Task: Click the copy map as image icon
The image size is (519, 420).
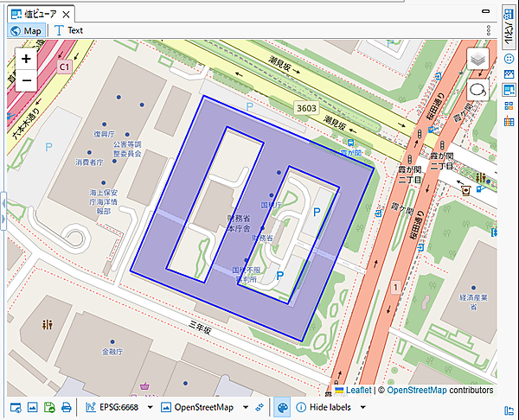Action: click(32, 407)
